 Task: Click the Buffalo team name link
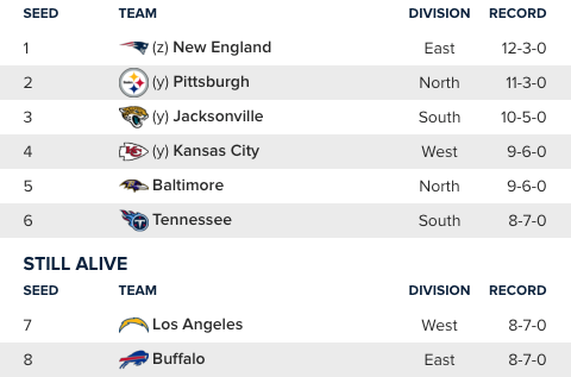tap(178, 359)
